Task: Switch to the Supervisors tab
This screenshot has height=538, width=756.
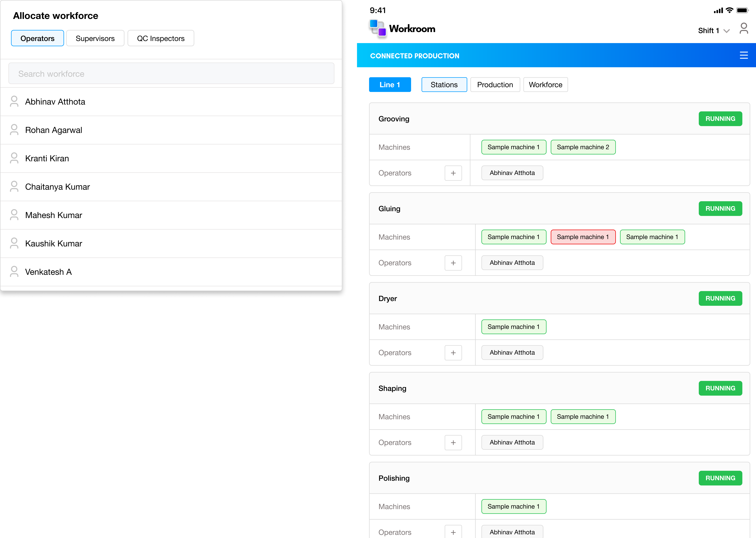Action: click(x=95, y=38)
